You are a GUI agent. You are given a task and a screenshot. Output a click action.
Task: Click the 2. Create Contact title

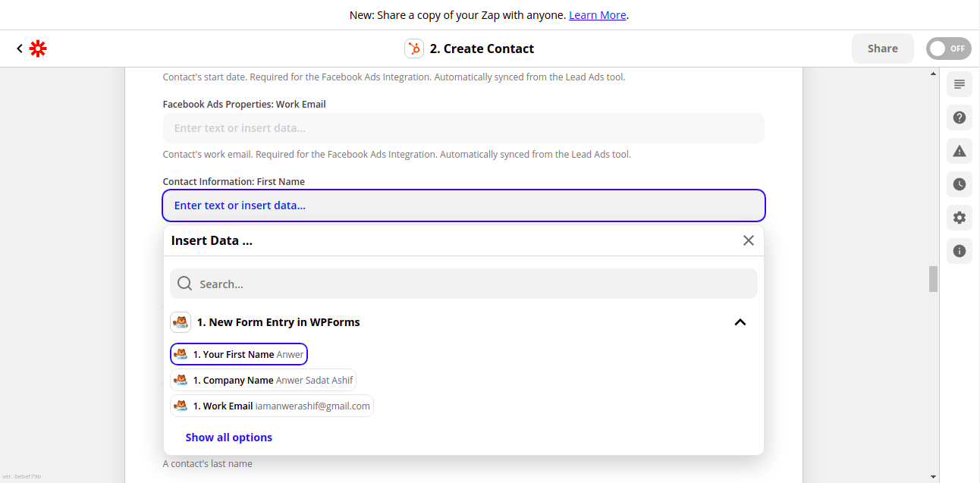[x=482, y=49]
